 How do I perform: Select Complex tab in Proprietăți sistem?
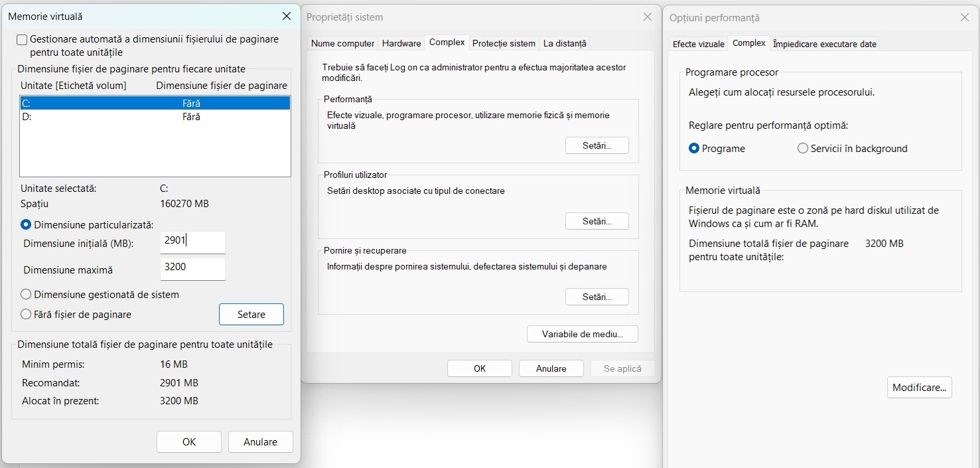pyautogui.click(x=447, y=42)
